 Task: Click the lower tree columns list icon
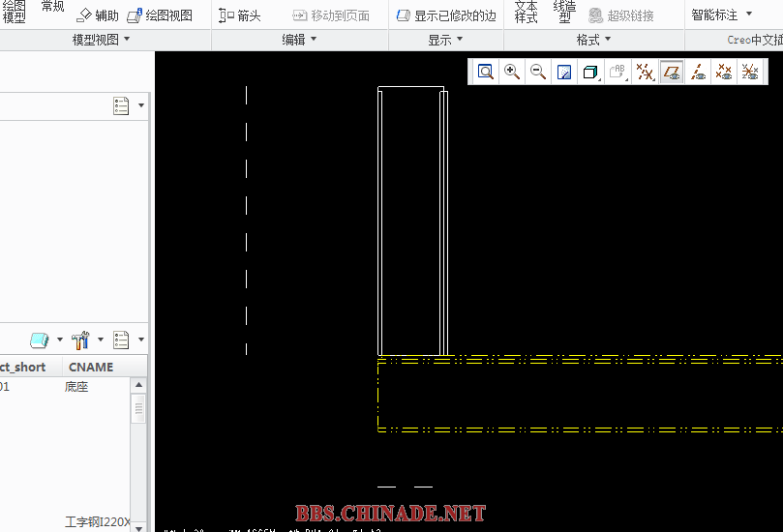click(x=121, y=340)
